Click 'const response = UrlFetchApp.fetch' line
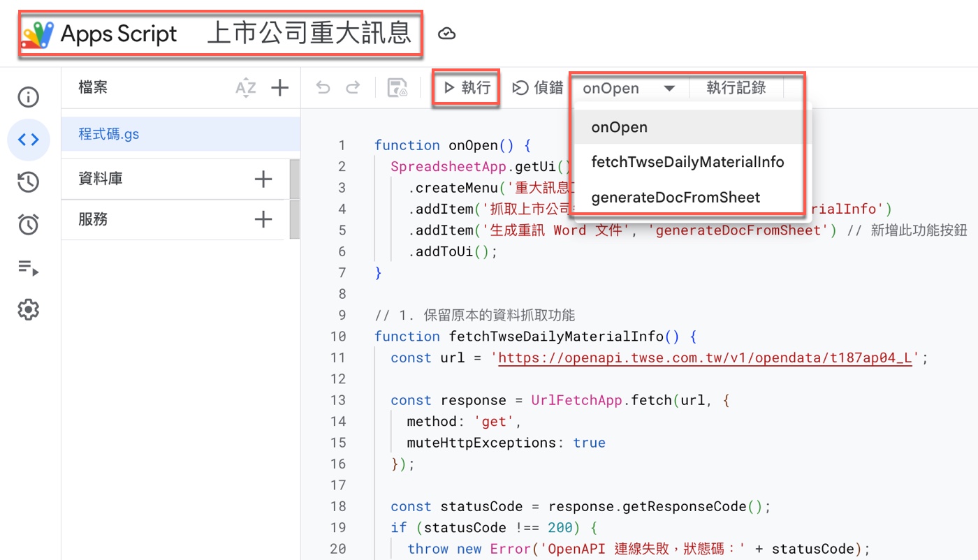978x560 pixels. pos(561,400)
